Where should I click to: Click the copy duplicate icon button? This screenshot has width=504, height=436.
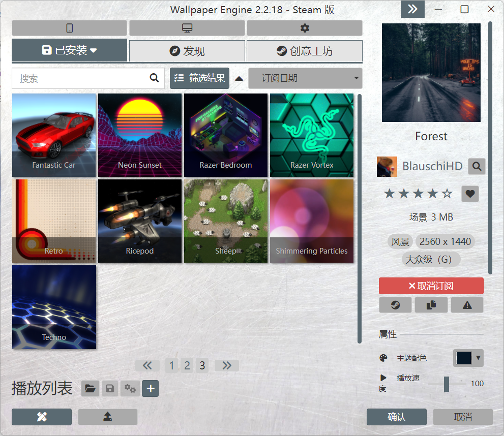(x=431, y=305)
